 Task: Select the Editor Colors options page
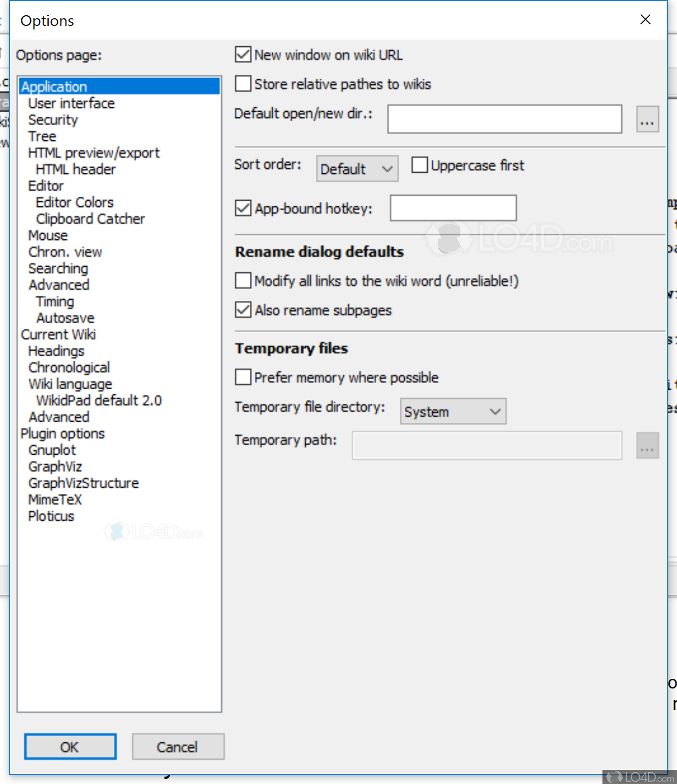74,202
